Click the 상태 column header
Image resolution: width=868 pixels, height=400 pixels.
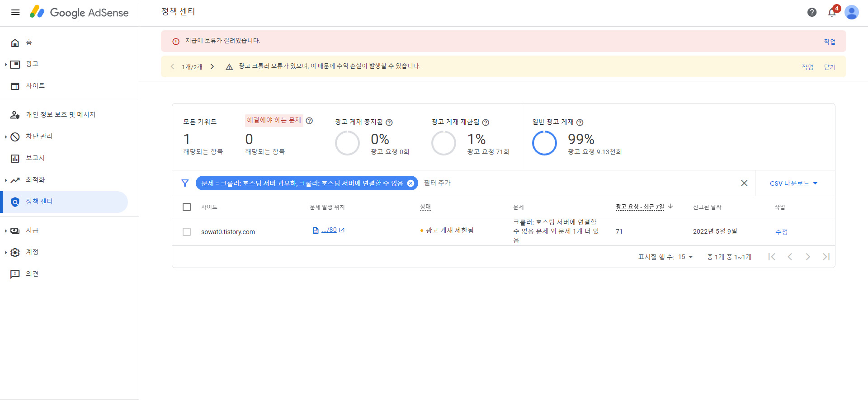point(425,207)
